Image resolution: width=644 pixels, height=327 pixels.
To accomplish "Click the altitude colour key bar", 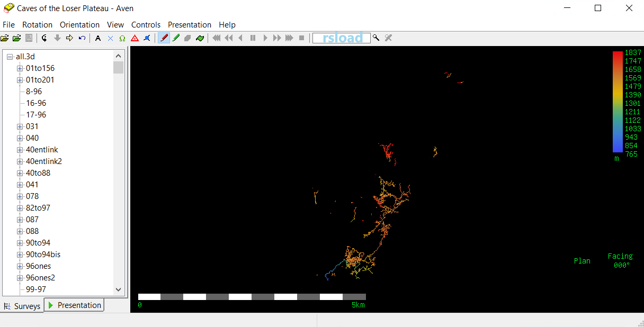I will click(618, 102).
